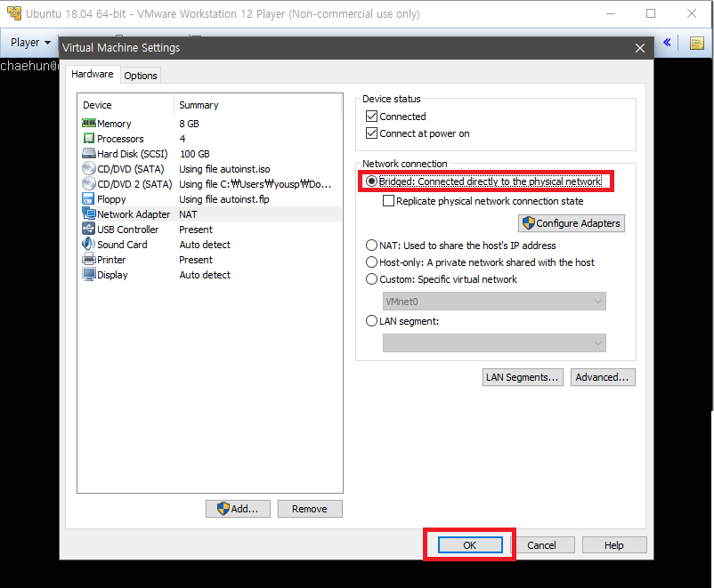Select the 100 GB hard disk summary
This screenshot has width=714, height=588.
[195, 154]
